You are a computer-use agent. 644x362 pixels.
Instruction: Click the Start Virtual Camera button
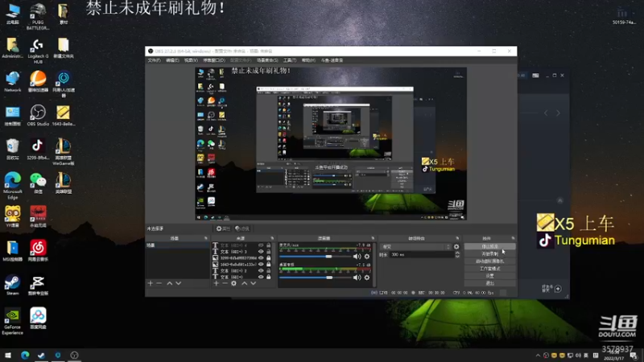(x=489, y=261)
